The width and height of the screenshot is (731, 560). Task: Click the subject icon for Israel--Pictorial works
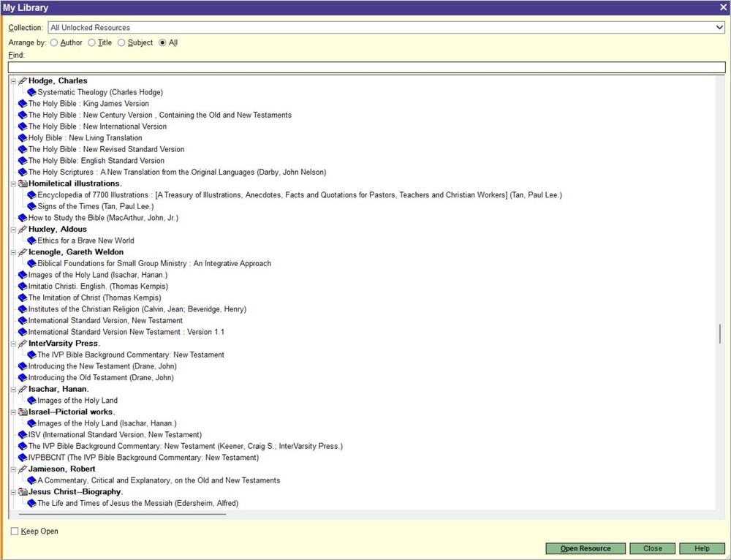23,412
